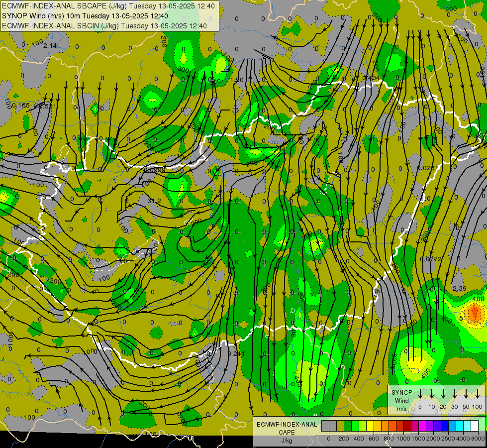This screenshot has height=448, width=487.
Task: Select the deep blue CAPE legend swatch
Action: (x=444, y=426)
